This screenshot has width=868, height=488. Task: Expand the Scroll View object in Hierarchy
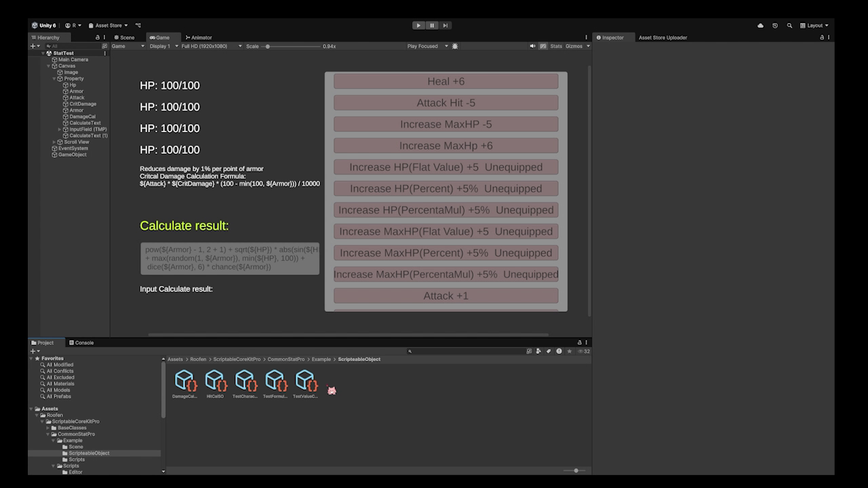click(54, 142)
